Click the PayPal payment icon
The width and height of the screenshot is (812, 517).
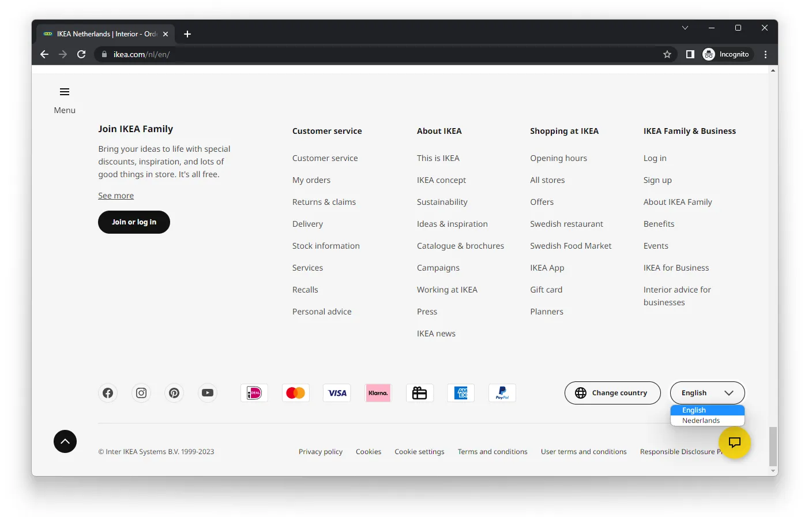502,393
